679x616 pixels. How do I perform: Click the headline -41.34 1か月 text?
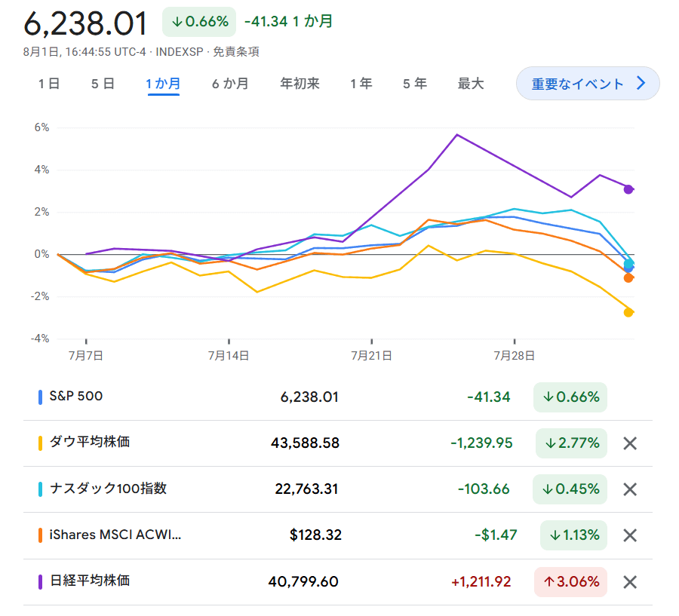click(x=288, y=21)
